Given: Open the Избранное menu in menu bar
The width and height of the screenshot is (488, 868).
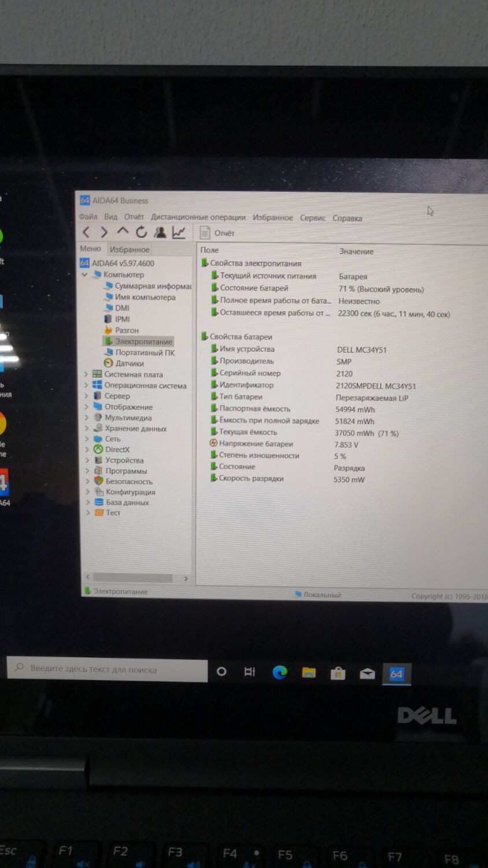Looking at the screenshot, I should (273, 218).
